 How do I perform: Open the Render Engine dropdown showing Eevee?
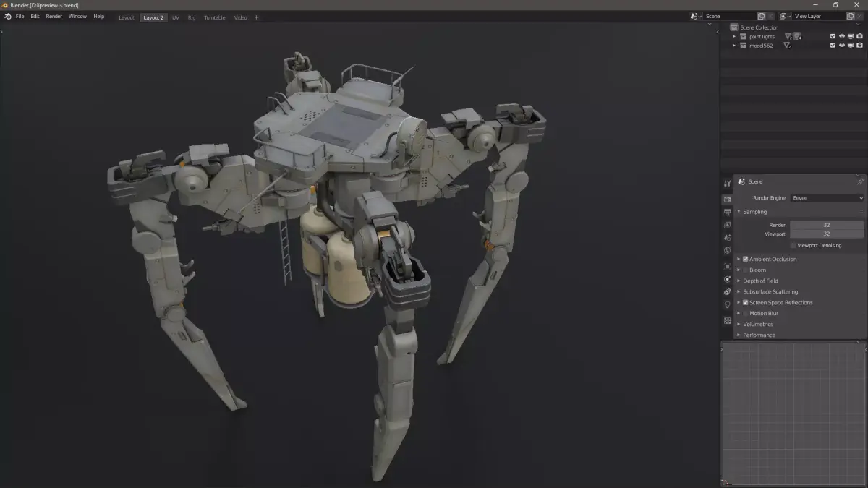point(827,198)
